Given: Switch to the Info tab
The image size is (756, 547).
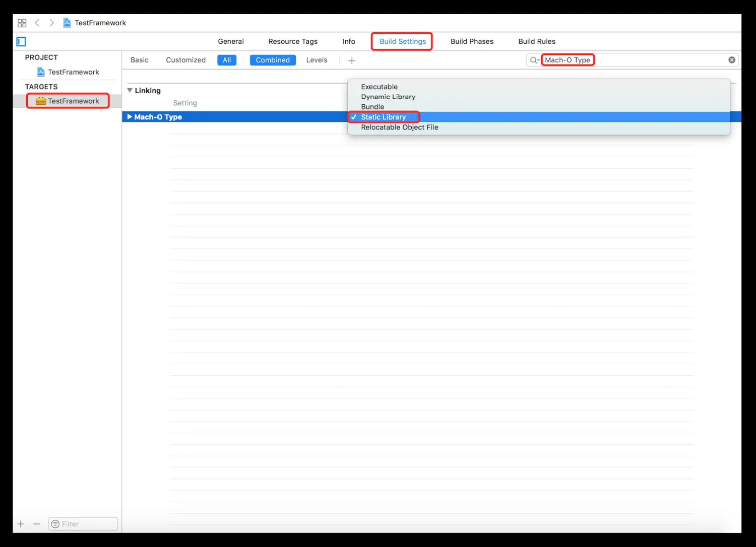Looking at the screenshot, I should [x=349, y=41].
